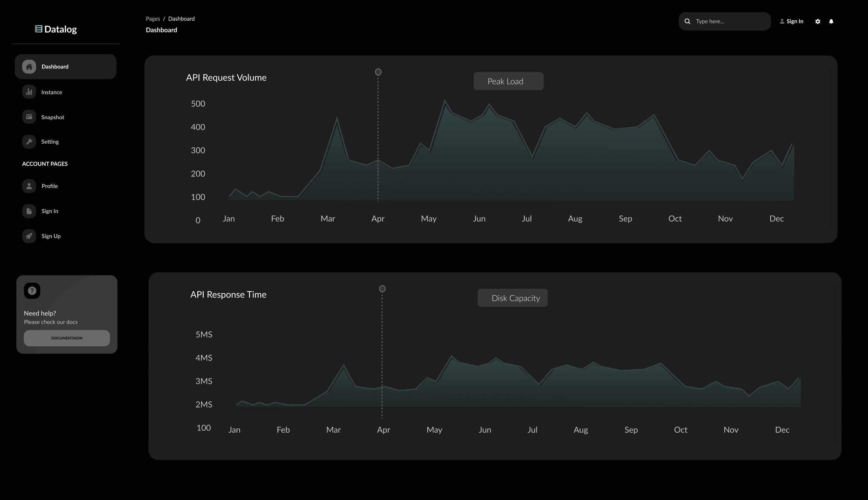Click the search magnifier icon
The height and width of the screenshot is (500, 868).
687,21
